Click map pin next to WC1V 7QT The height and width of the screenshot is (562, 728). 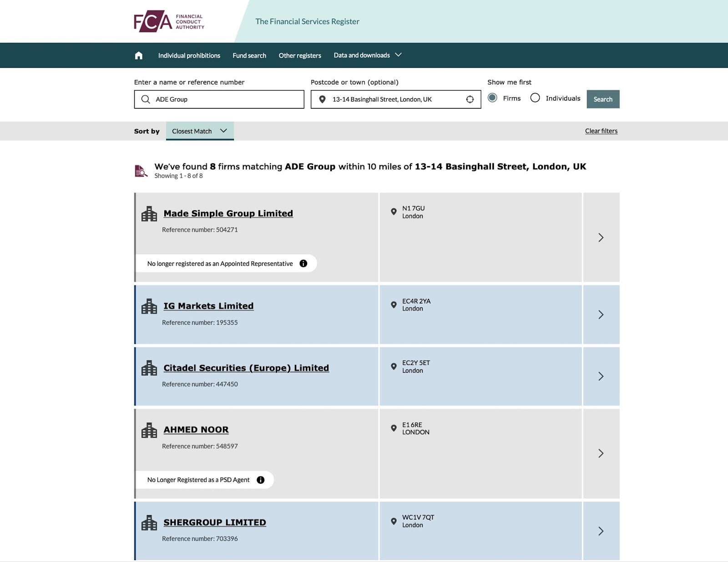point(394,521)
